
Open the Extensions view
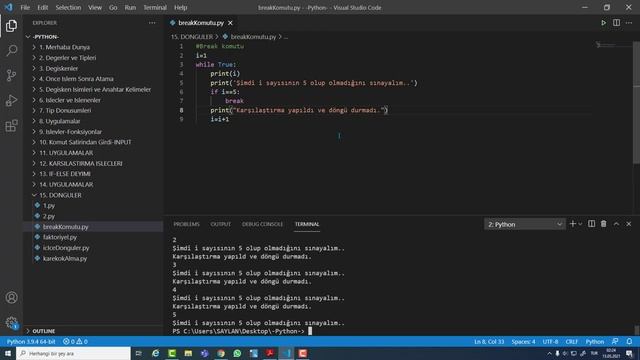(11, 126)
